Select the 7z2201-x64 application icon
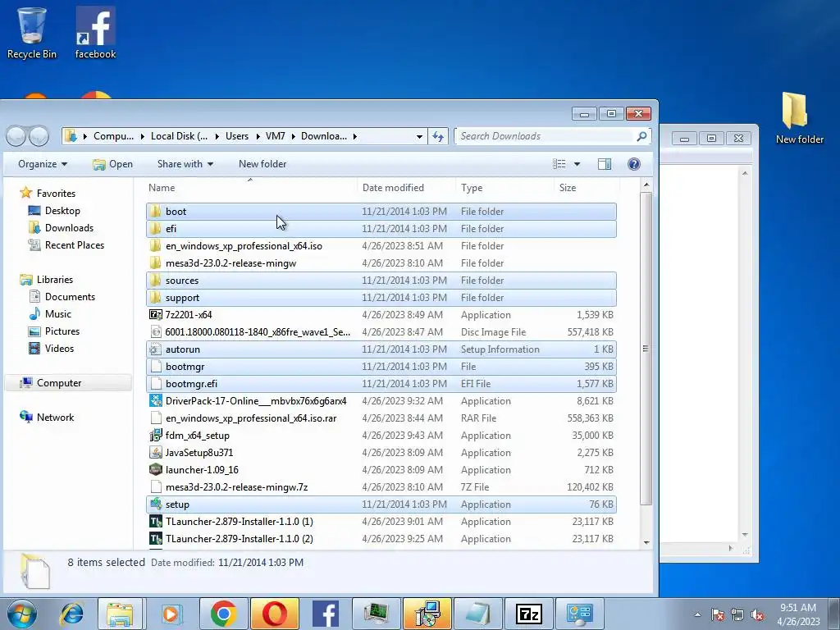The image size is (840, 630). [155, 314]
